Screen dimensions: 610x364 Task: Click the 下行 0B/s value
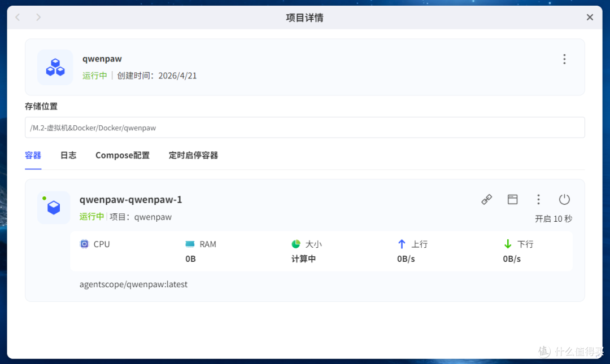(x=512, y=259)
